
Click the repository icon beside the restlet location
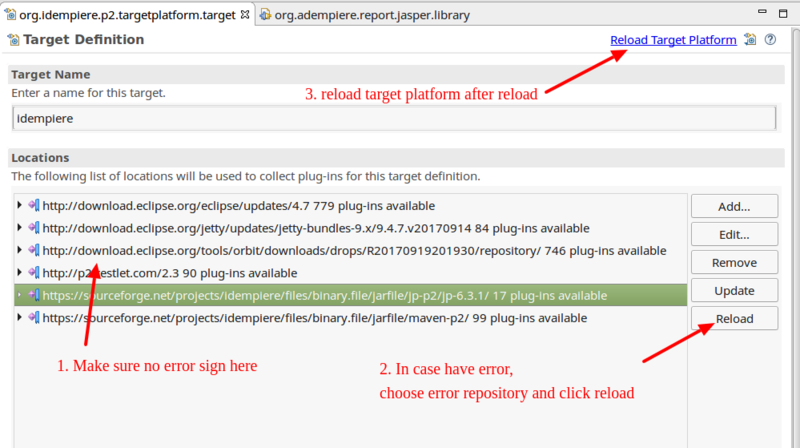[x=34, y=273]
